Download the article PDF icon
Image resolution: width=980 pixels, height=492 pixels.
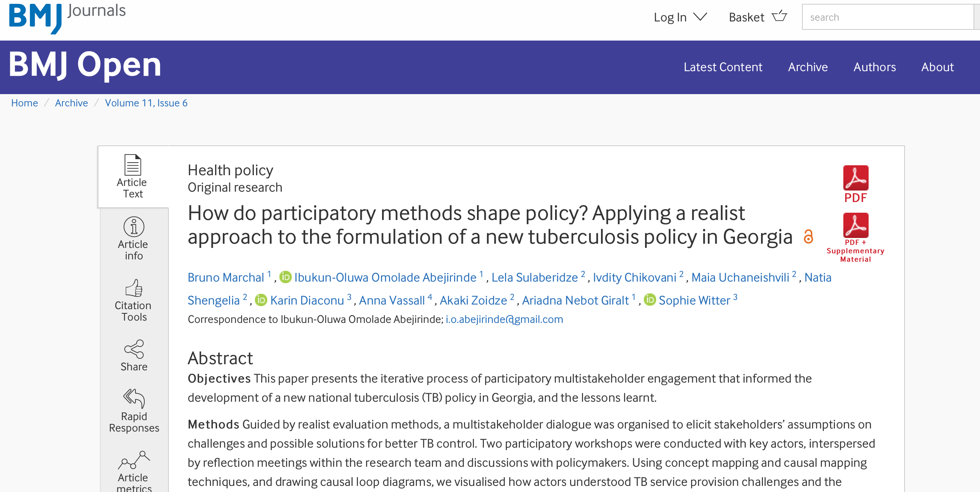pyautogui.click(x=856, y=178)
